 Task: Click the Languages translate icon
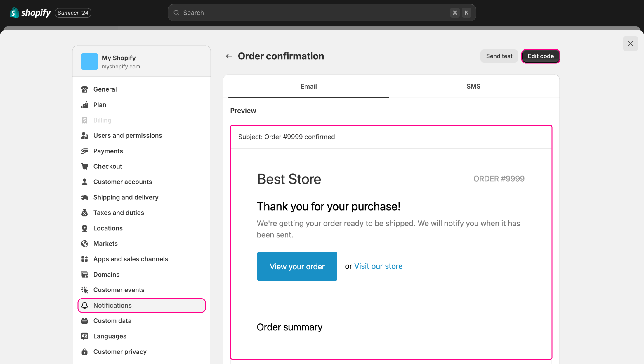click(85, 336)
